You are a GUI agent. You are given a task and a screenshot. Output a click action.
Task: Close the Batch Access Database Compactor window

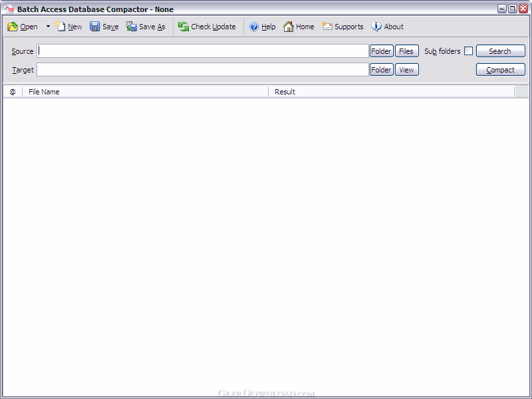pos(523,9)
